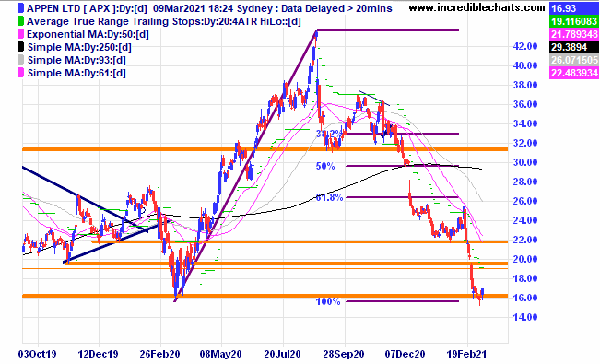Click the green Average True Range legend swatch
This screenshot has width=600, height=364.
20,21
